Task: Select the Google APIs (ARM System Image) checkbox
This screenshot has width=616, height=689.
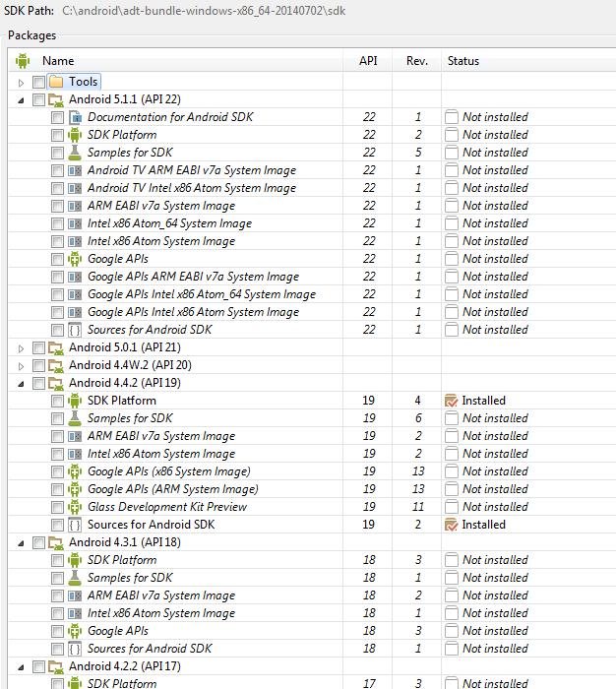Action: click(x=57, y=489)
